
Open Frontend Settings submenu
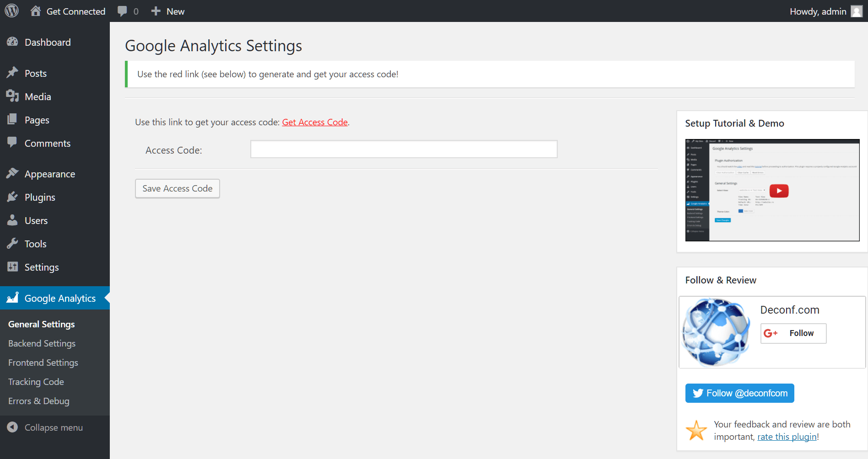pyautogui.click(x=43, y=363)
